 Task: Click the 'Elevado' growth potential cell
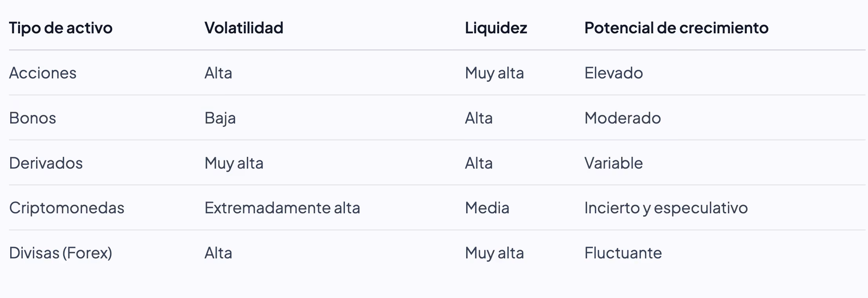point(614,73)
